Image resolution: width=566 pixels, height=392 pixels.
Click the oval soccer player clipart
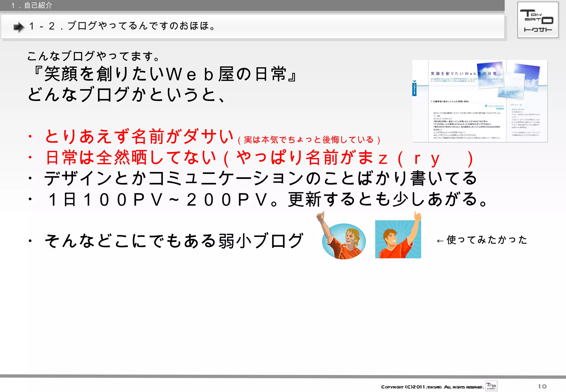[342, 236]
